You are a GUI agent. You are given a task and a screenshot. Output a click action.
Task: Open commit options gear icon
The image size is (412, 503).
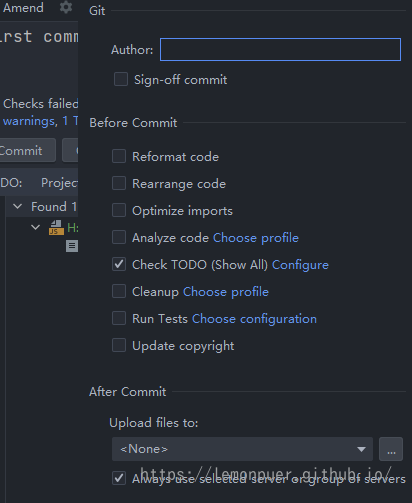[x=66, y=7]
